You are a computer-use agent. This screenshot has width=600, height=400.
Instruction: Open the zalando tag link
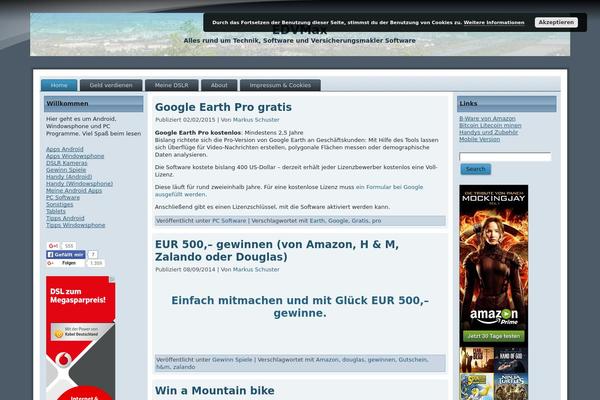(184, 367)
